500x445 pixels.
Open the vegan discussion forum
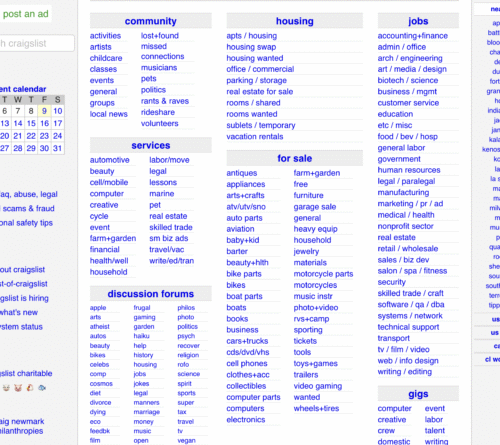(x=186, y=440)
